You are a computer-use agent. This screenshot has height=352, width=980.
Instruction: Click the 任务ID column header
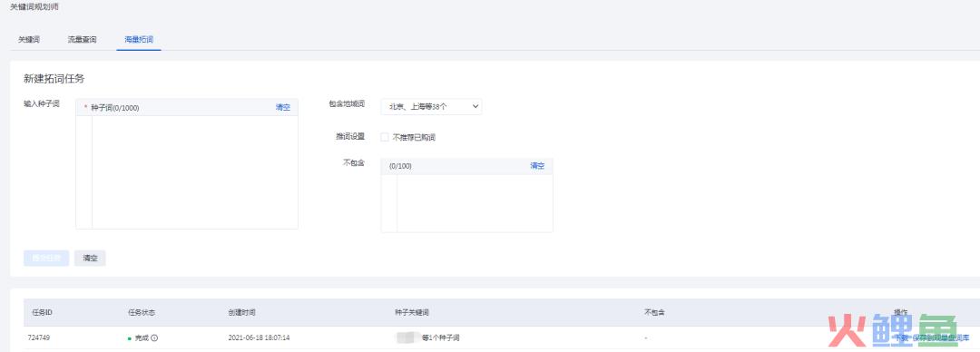point(42,312)
